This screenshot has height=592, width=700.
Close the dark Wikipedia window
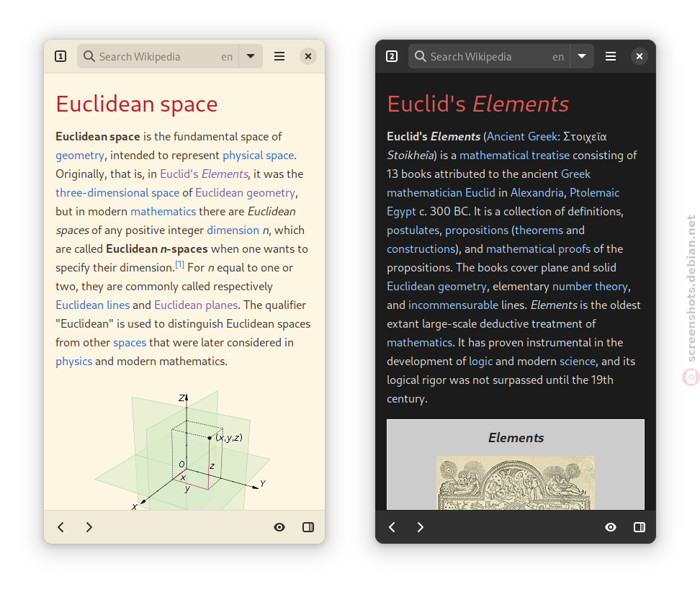[x=640, y=56]
